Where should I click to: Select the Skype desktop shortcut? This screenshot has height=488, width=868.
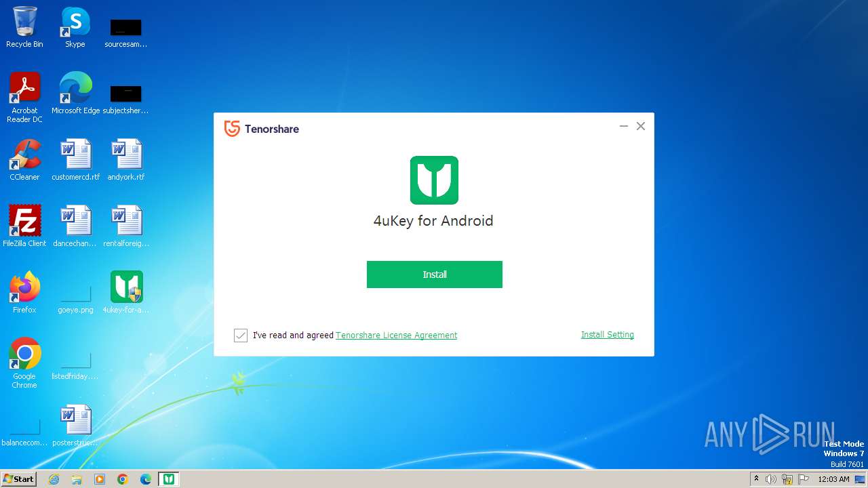(75, 27)
